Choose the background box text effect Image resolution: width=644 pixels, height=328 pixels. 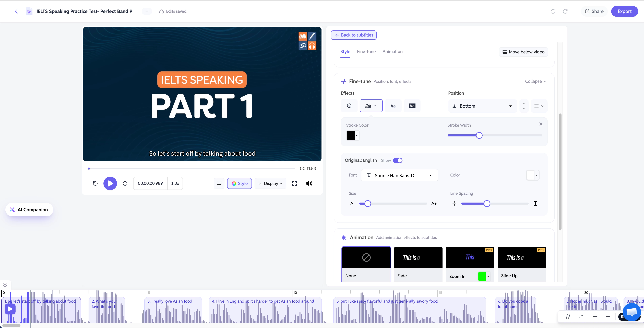click(412, 106)
